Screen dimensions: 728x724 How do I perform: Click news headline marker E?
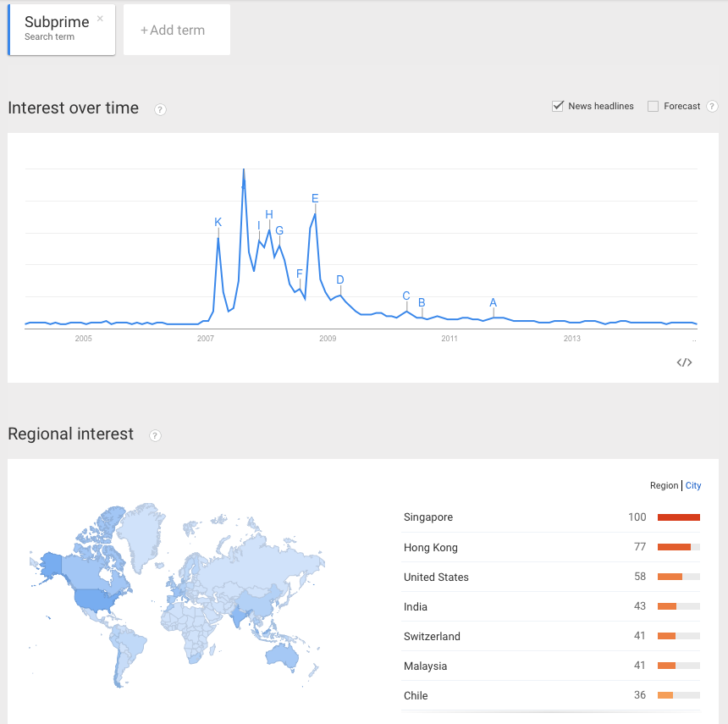[x=315, y=199]
